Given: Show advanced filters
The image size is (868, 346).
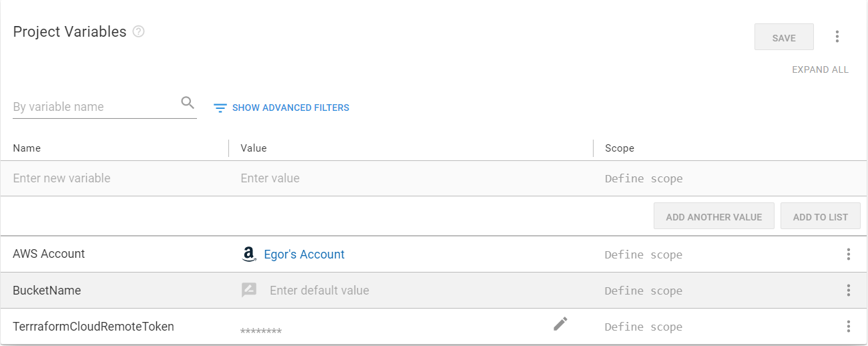Looking at the screenshot, I should coord(290,108).
